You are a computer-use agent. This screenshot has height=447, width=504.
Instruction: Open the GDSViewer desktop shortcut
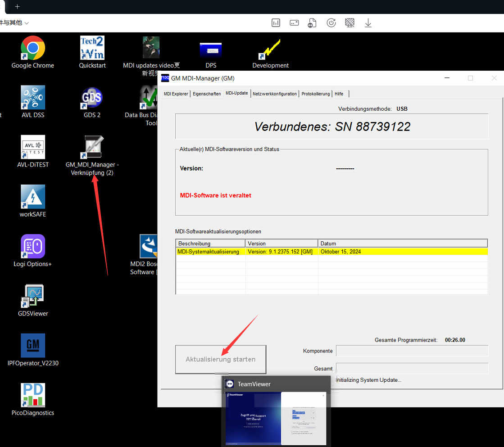point(32,296)
